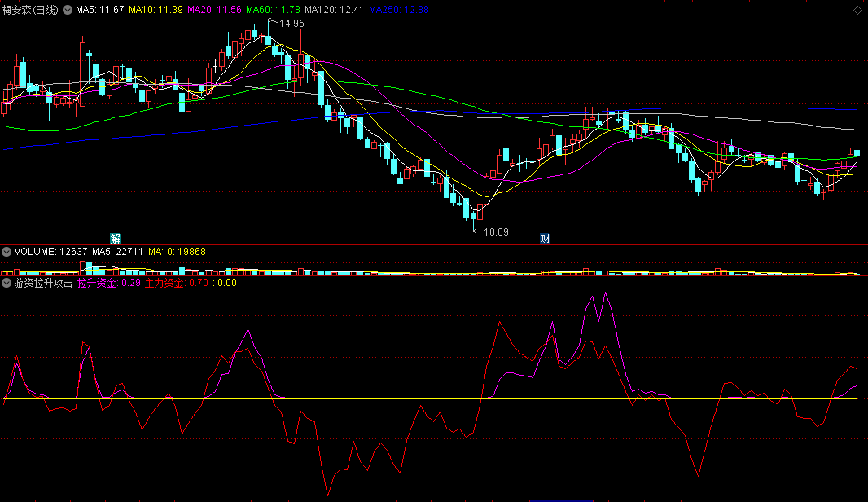The width and height of the screenshot is (868, 502).
Task: Click the 主力资金: 0.70 readout
Action: (x=177, y=283)
